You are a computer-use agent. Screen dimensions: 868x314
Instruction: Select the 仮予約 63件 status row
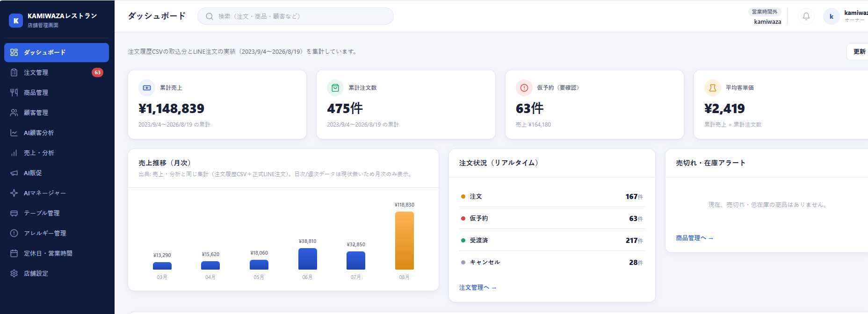point(552,218)
